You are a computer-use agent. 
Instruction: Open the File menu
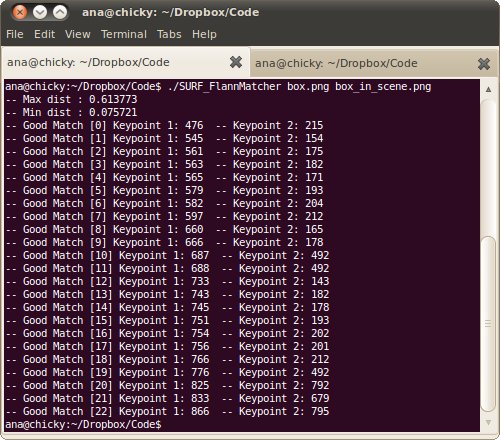(x=15, y=34)
